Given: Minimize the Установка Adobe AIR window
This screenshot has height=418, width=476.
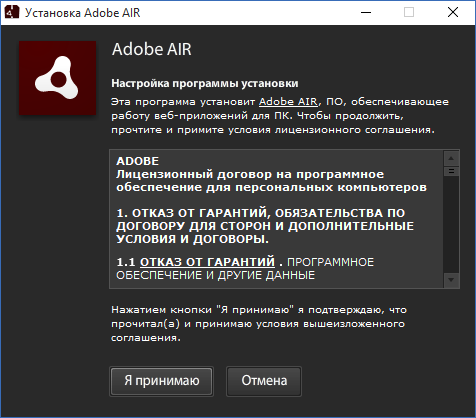Looking at the screenshot, I should pyautogui.click(x=366, y=13).
